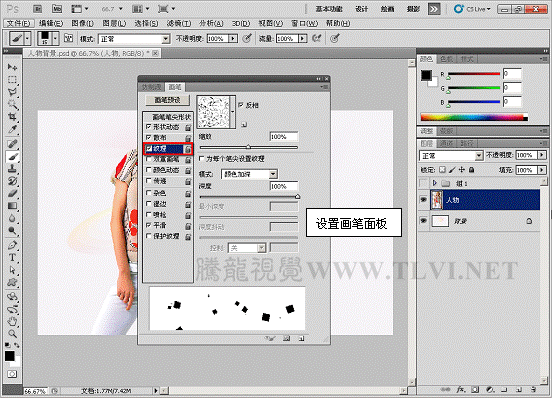Adjust the texture scale slider
552x398 pixels.
point(249,147)
